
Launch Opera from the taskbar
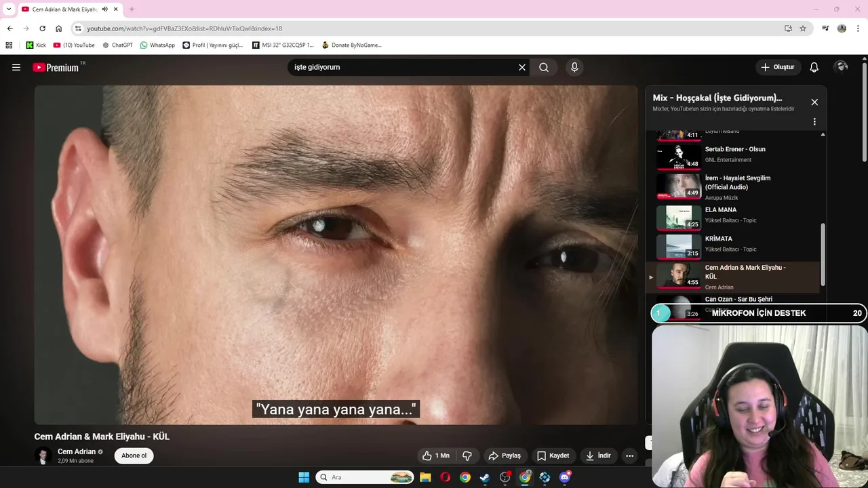(x=445, y=477)
